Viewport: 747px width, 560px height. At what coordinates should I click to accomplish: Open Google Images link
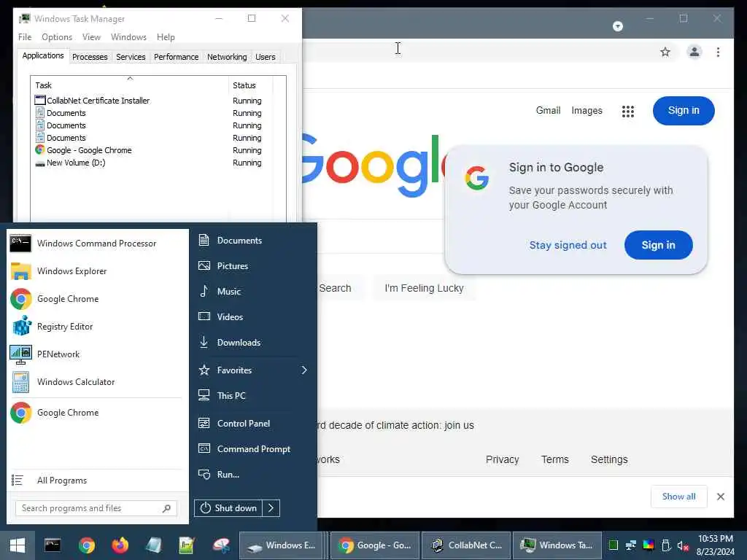587,111
